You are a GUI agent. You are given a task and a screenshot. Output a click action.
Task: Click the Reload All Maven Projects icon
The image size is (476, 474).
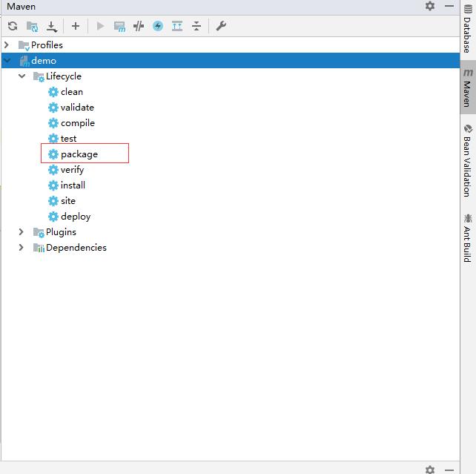click(x=13, y=26)
